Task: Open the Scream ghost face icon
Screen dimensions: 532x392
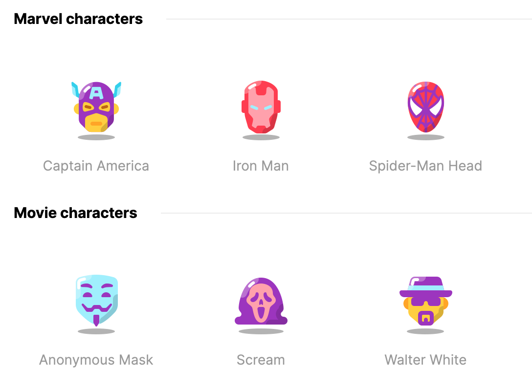Action: coord(261,302)
